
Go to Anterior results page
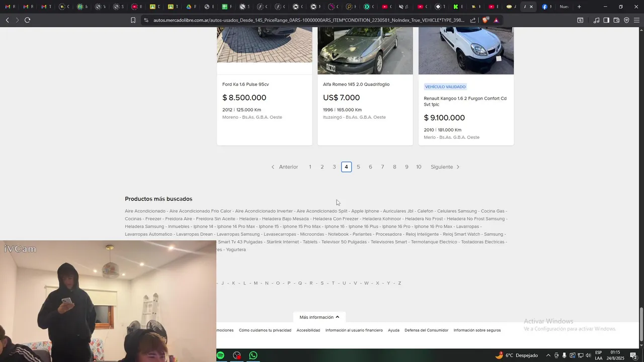point(285,167)
